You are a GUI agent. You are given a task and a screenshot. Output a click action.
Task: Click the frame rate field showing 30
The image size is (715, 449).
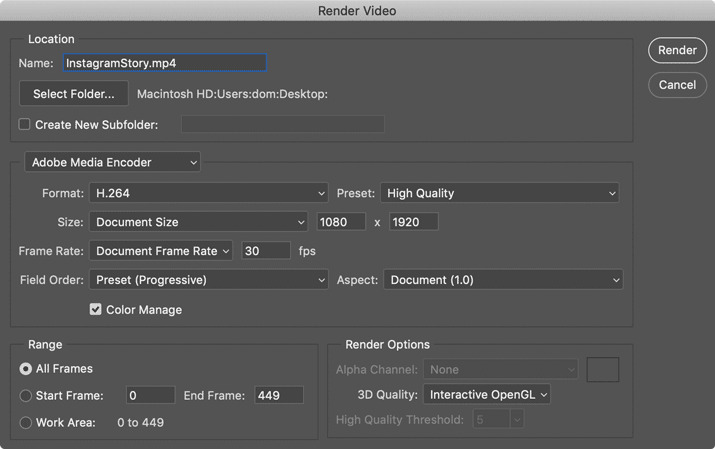(x=266, y=251)
